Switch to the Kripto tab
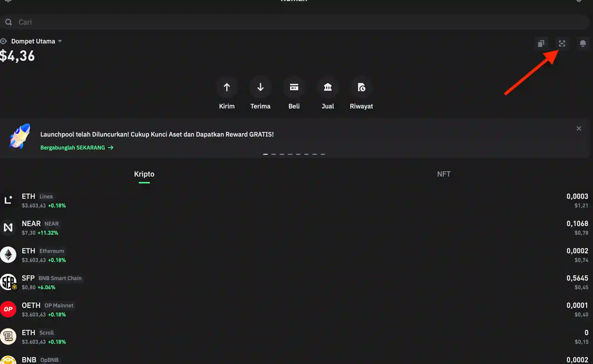Screen dimensions: 593x364 click(x=144, y=174)
